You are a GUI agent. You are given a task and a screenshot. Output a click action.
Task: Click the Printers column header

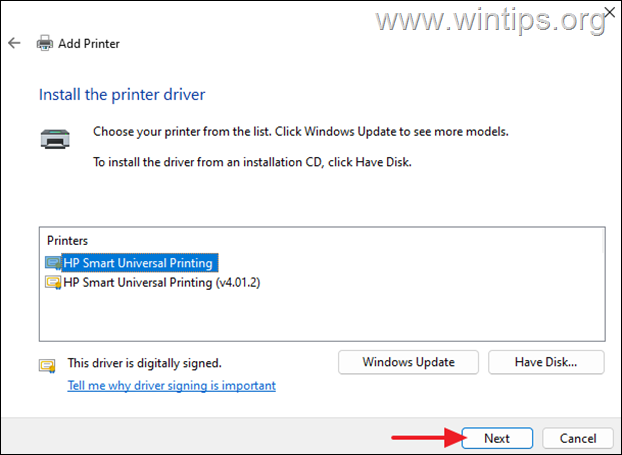68,241
